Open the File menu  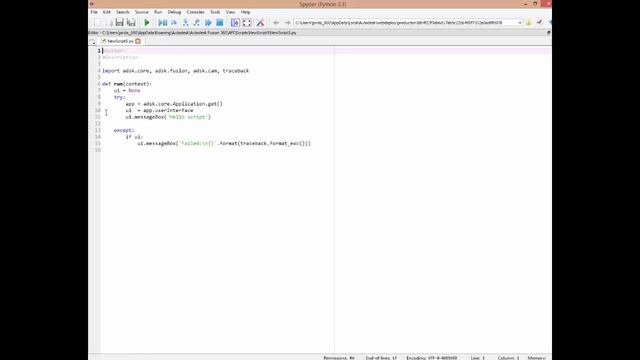(94, 12)
